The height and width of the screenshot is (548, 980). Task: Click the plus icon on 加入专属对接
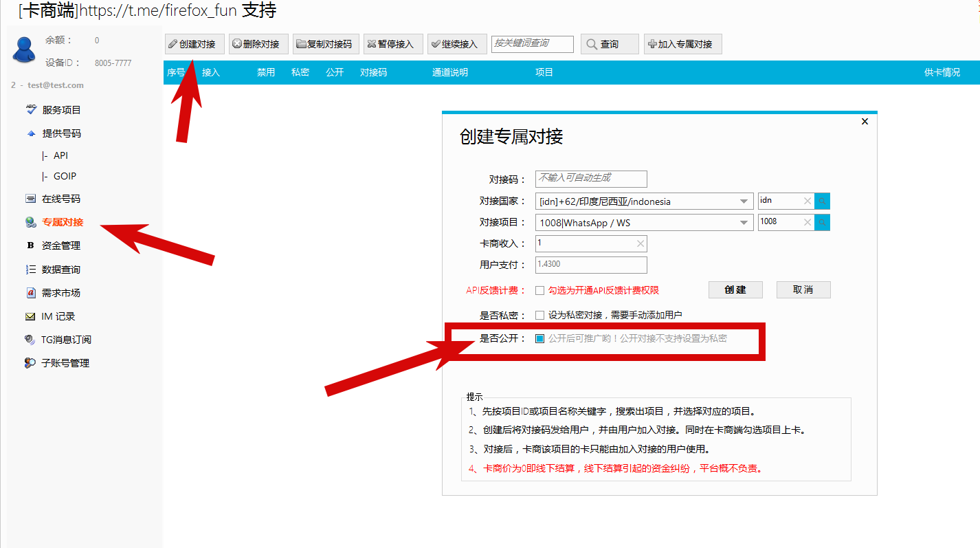tap(652, 44)
